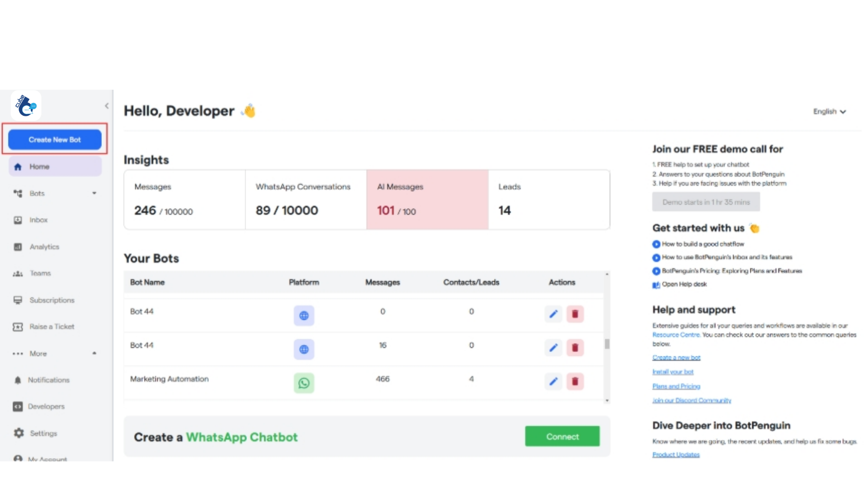Open the Inbox from the sidebar
This screenshot has width=868, height=502.
(x=18, y=220)
